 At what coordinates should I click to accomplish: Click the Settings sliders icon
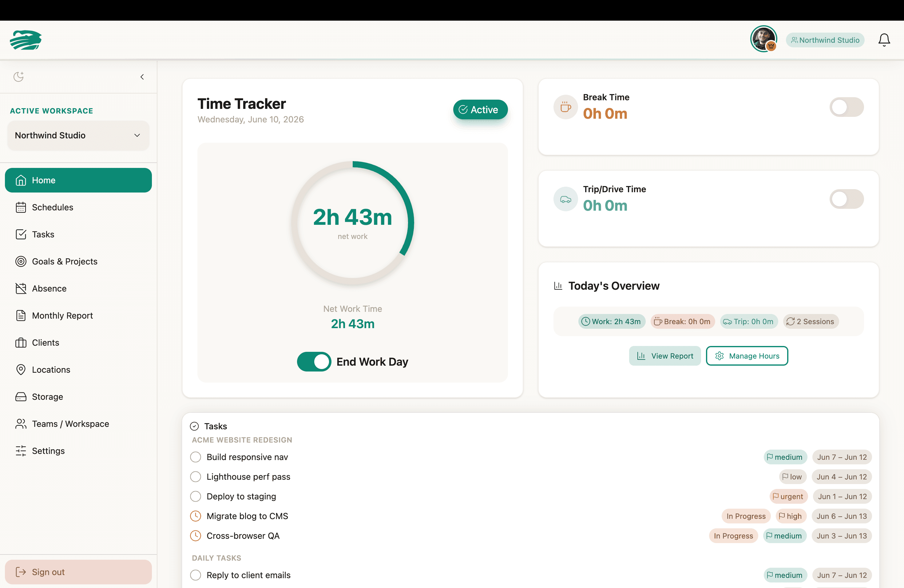click(21, 451)
